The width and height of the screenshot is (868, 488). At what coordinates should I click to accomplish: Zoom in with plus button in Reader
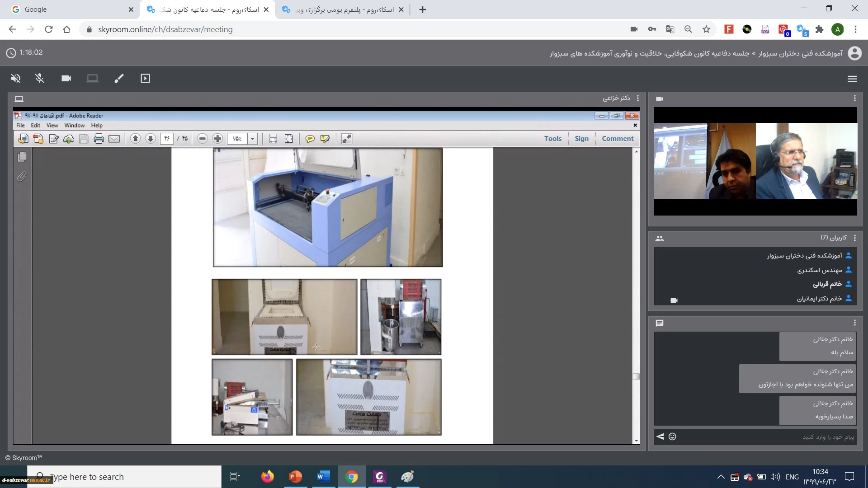217,139
